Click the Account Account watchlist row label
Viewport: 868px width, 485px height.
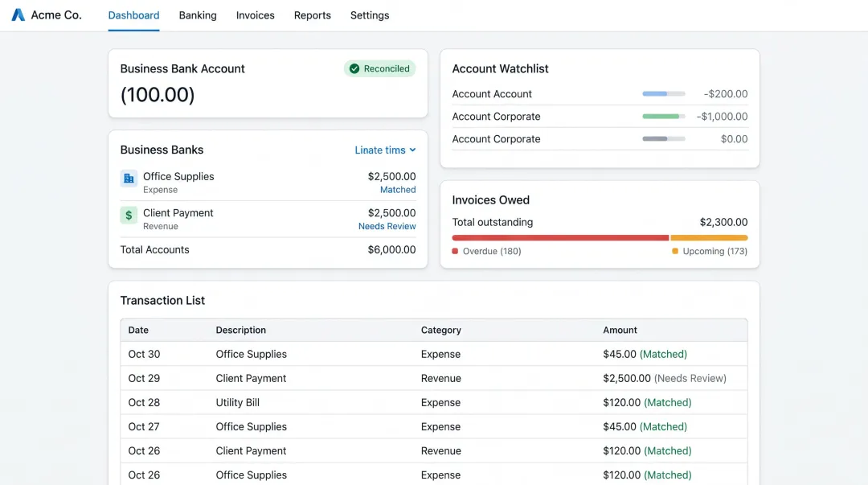pos(492,93)
